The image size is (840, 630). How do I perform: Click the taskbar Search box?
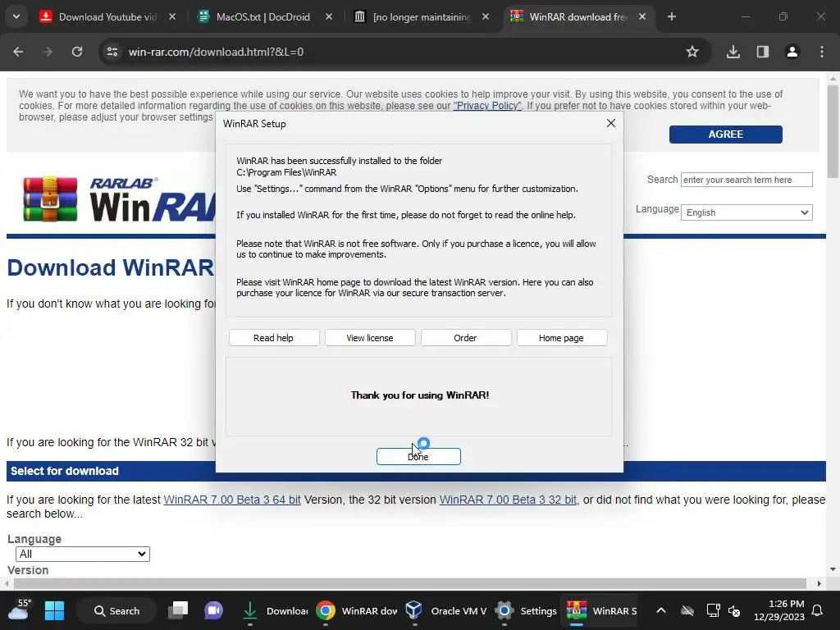[x=116, y=610]
